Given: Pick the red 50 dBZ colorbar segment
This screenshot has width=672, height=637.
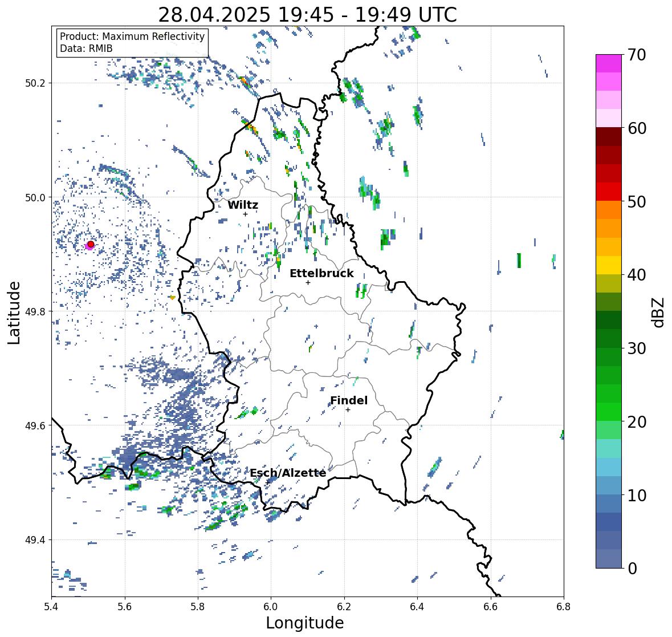Looking at the screenshot, I should tap(609, 192).
